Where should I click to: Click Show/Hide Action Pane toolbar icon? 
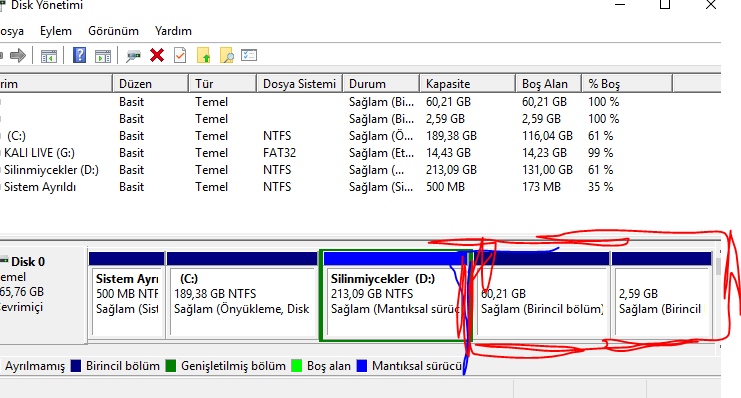point(103,56)
